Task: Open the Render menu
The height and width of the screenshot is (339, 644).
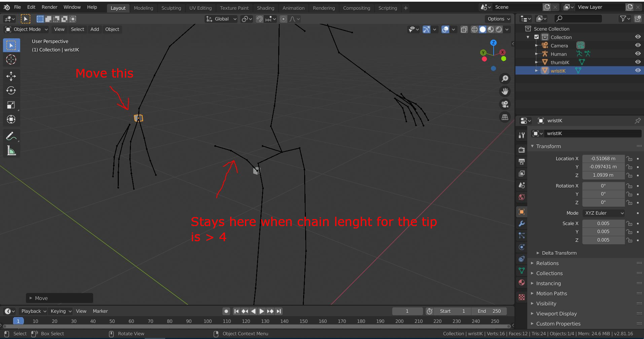Action: pyautogui.click(x=49, y=7)
